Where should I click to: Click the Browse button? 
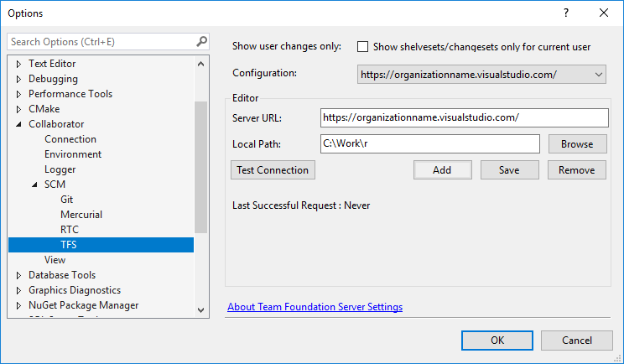point(577,144)
